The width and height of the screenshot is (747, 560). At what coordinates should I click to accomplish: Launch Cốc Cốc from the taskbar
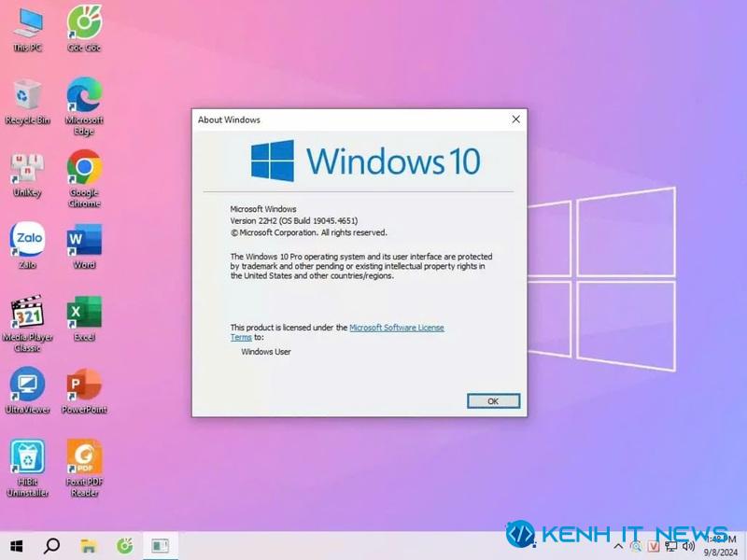coord(125,546)
